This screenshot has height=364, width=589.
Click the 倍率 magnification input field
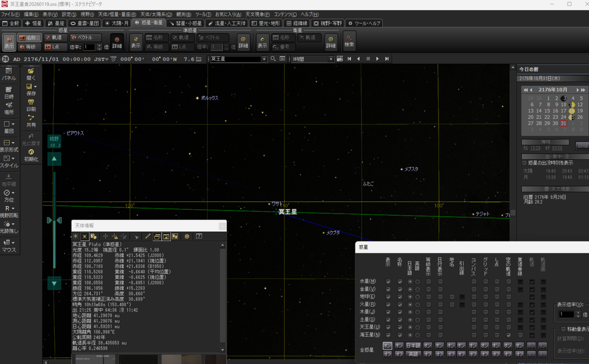click(x=89, y=47)
